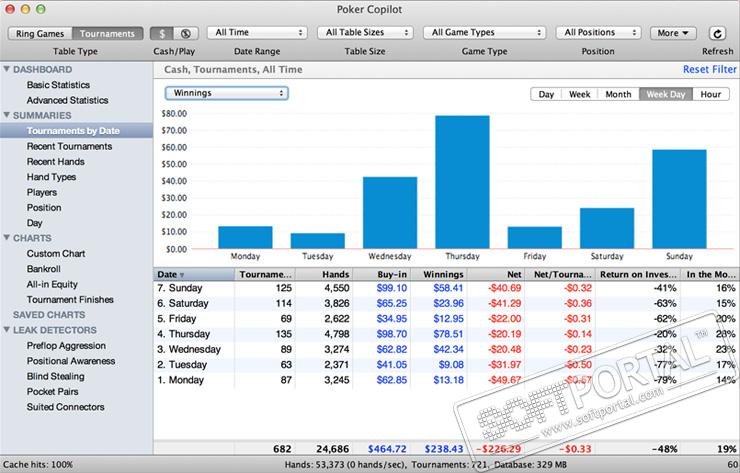740x473 pixels.
Task: Collapse the CHARTS section triangle
Action: 7,237
